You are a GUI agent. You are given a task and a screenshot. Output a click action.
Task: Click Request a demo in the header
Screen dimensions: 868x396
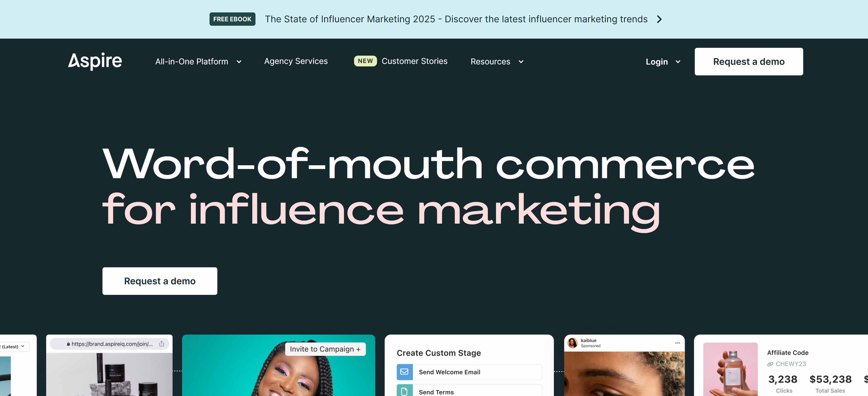pos(748,62)
